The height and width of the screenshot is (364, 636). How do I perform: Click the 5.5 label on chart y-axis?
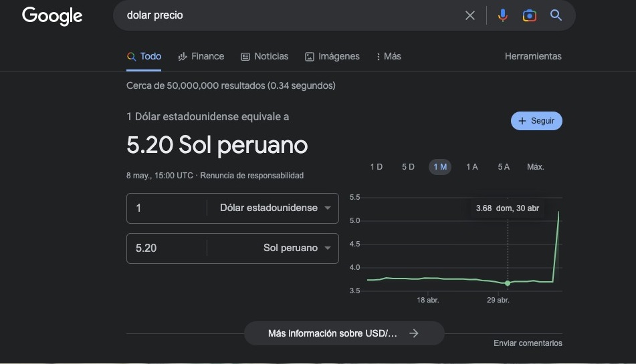pos(355,197)
